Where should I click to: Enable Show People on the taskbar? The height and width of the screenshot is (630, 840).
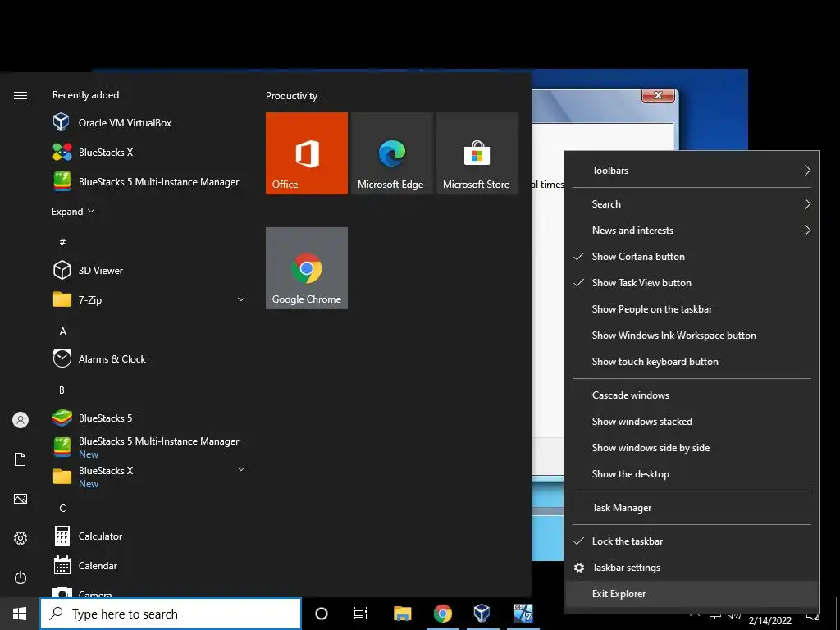(x=692, y=309)
